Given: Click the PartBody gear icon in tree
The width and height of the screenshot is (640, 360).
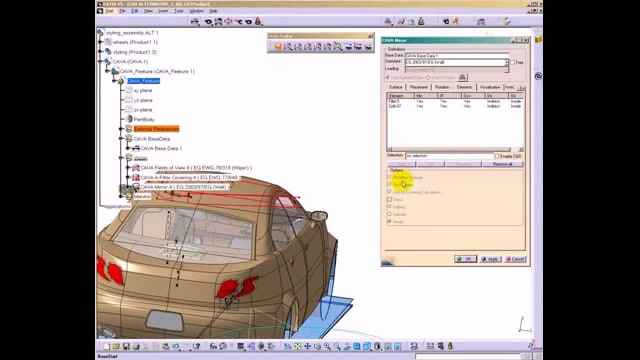Looking at the screenshot, I should pos(129,119).
